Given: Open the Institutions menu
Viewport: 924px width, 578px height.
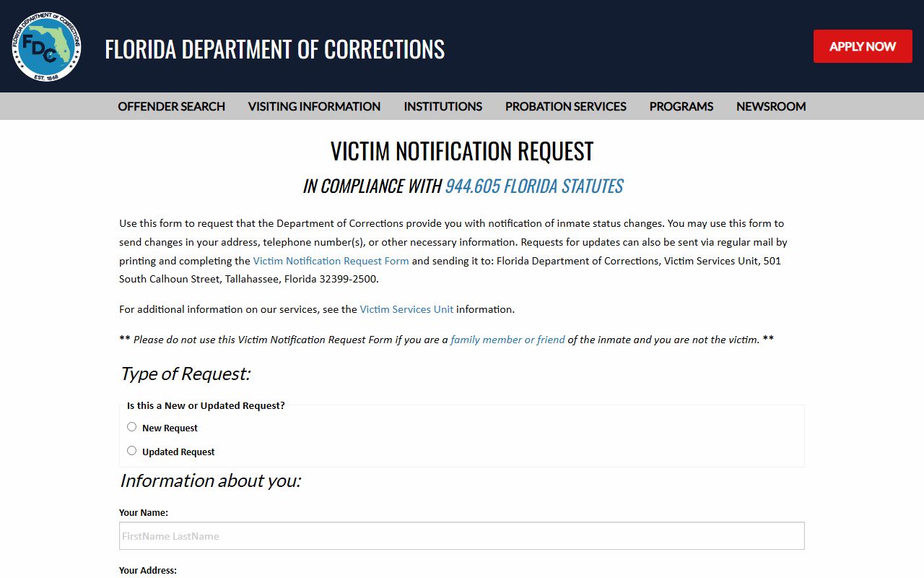Looking at the screenshot, I should pos(443,106).
